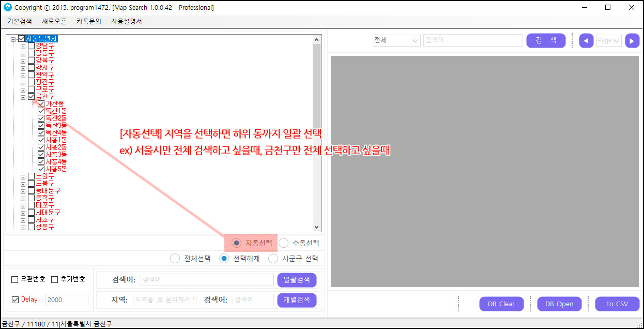Viewport: 644px width, 329px height.
Task: Expand the 강남구 tree node
Action: (23, 46)
